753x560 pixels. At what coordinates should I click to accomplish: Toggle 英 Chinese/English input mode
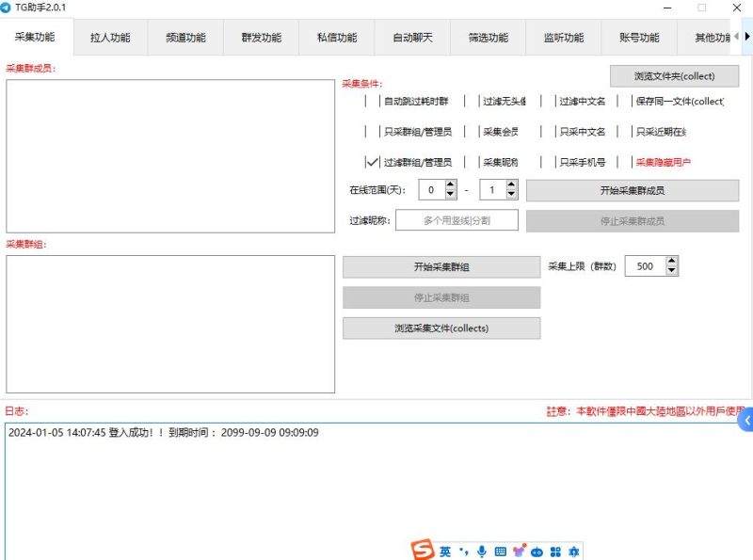click(447, 551)
